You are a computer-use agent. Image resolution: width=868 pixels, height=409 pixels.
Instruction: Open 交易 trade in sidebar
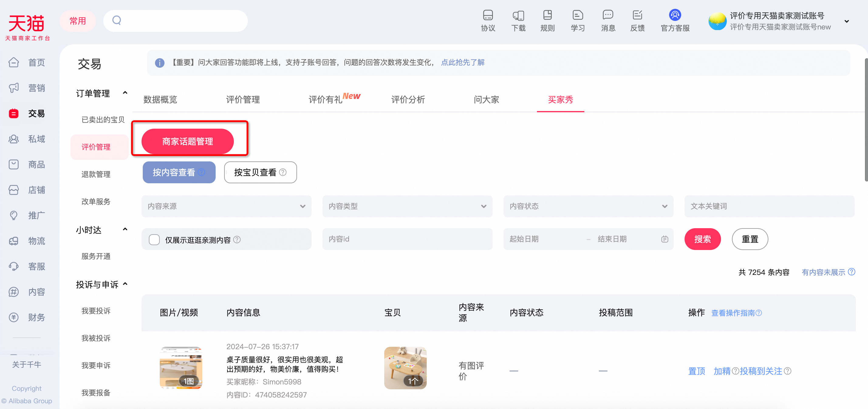tap(27, 113)
